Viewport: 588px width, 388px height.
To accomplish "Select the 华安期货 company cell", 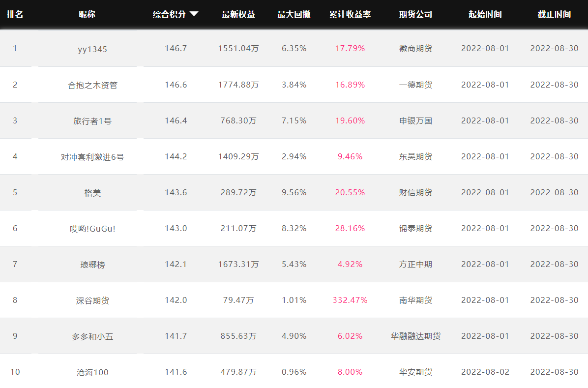I will [415, 372].
